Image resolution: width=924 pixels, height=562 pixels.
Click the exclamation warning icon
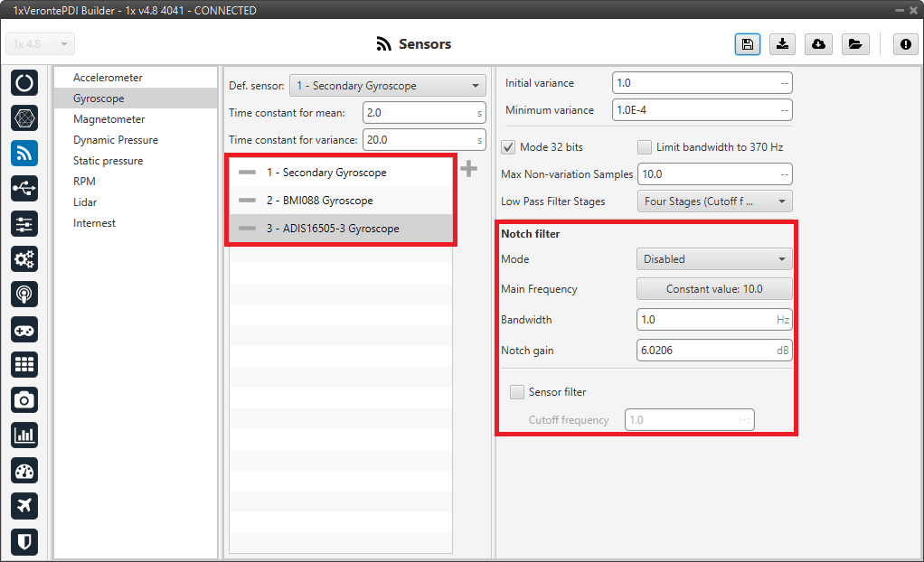pyautogui.click(x=906, y=44)
